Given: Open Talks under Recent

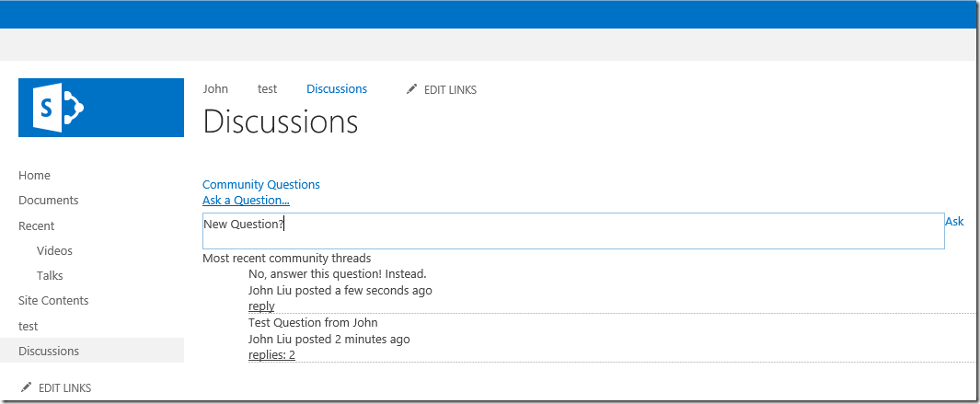Looking at the screenshot, I should 50,276.
